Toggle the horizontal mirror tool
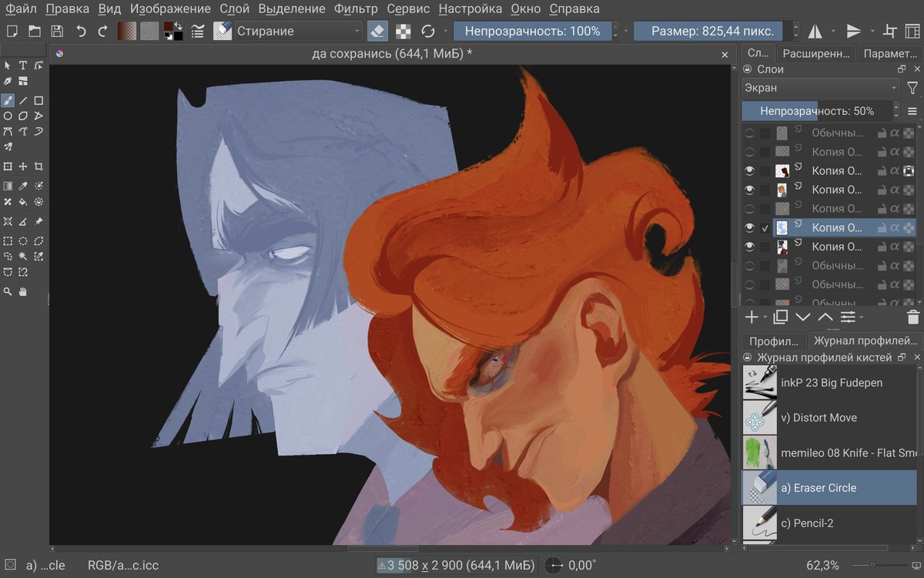This screenshot has width=924, height=578. [x=815, y=32]
